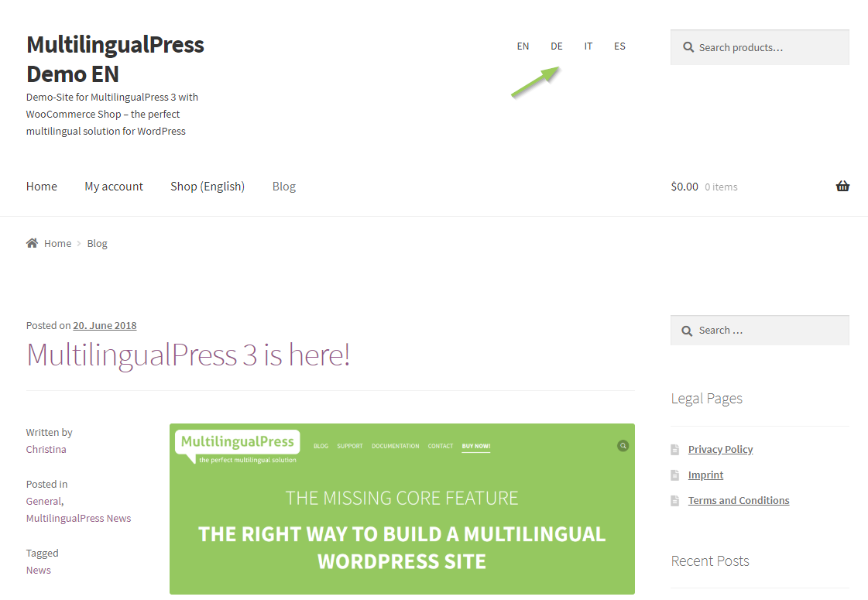Open Terms and Conditions link
Image resolution: width=868 pixels, height=600 pixels.
click(739, 500)
